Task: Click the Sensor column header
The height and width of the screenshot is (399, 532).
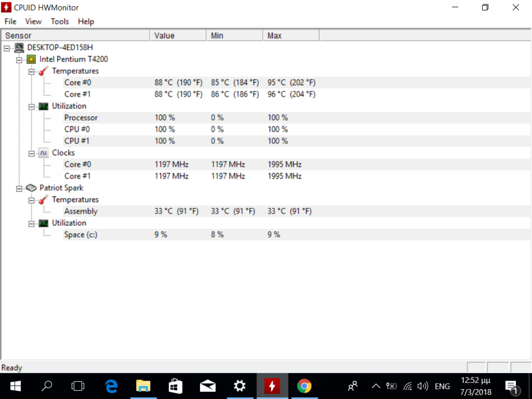Action: pyautogui.click(x=76, y=35)
